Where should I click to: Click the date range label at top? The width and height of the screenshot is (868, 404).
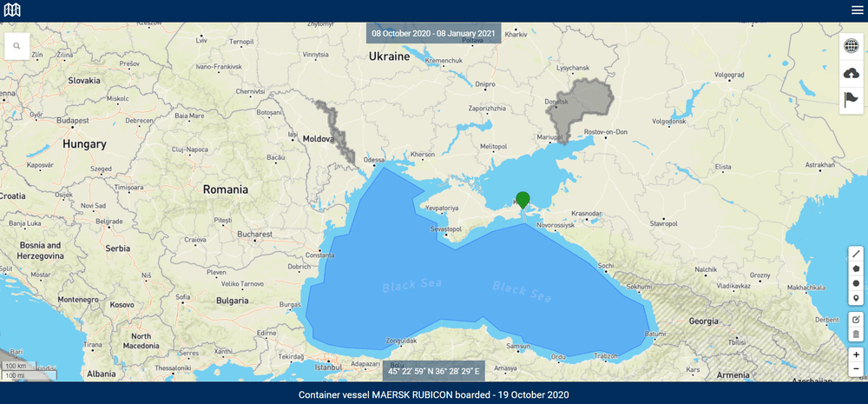433,33
